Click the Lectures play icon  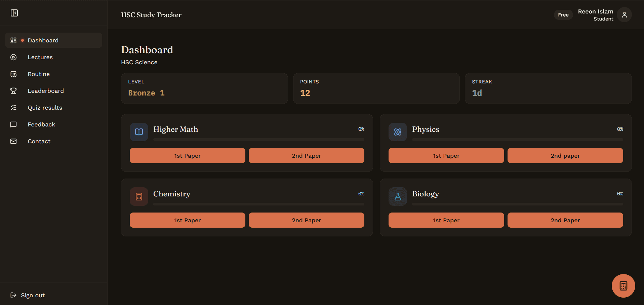(x=13, y=57)
